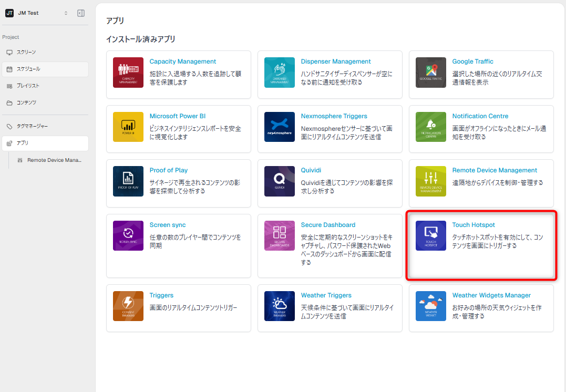Click the description starting タッチホットスポットを有効
Screen dimensions: 566x392
(497, 241)
